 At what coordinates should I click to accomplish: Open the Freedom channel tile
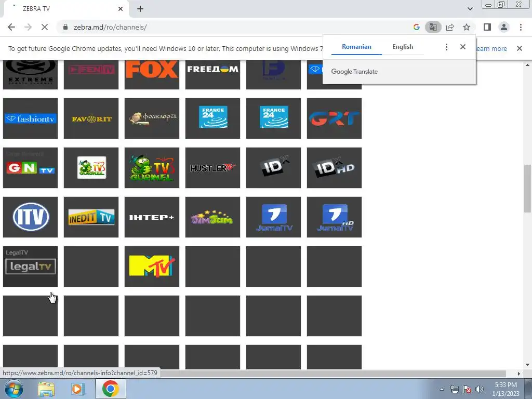click(x=212, y=75)
